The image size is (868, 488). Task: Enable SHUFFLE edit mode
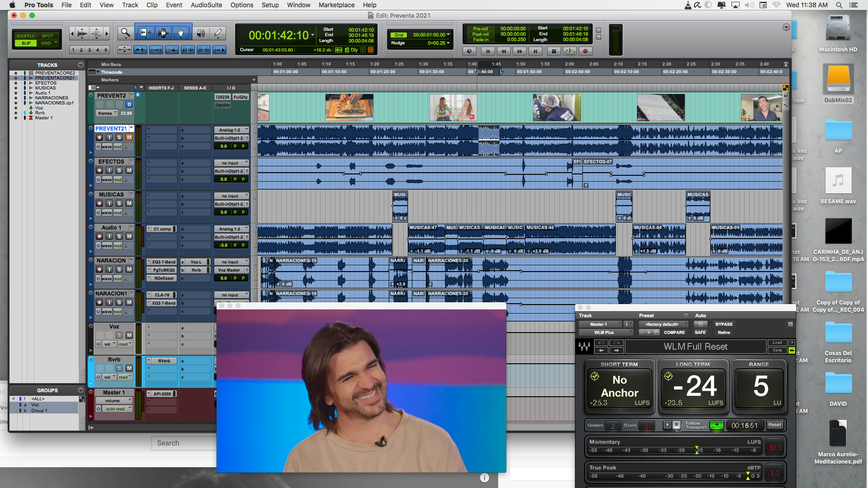25,36
